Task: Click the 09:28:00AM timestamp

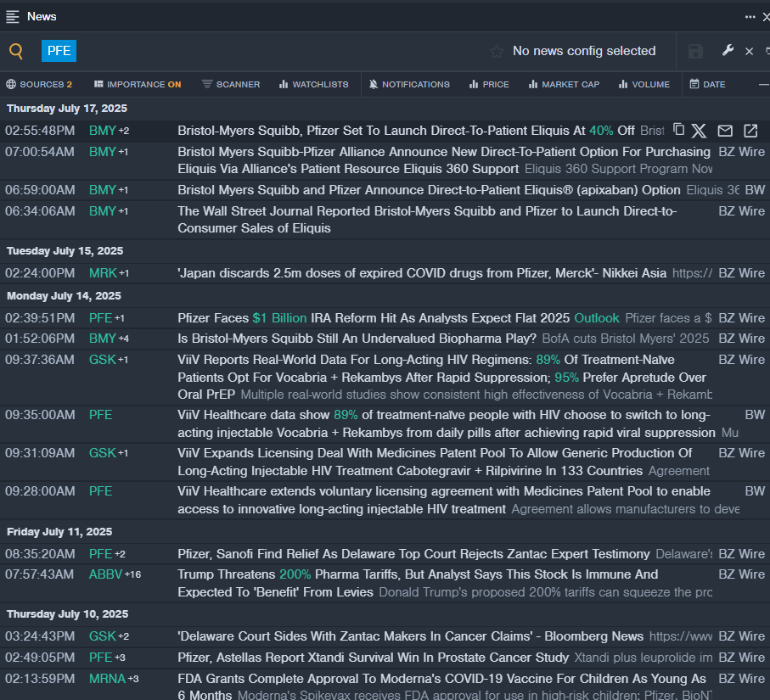Action: (40, 491)
